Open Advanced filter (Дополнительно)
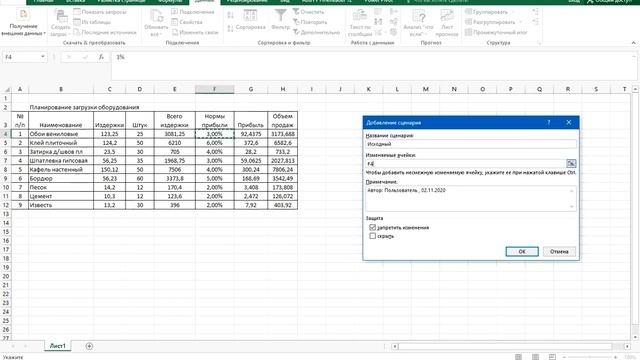The image size is (640, 360). (x=316, y=32)
